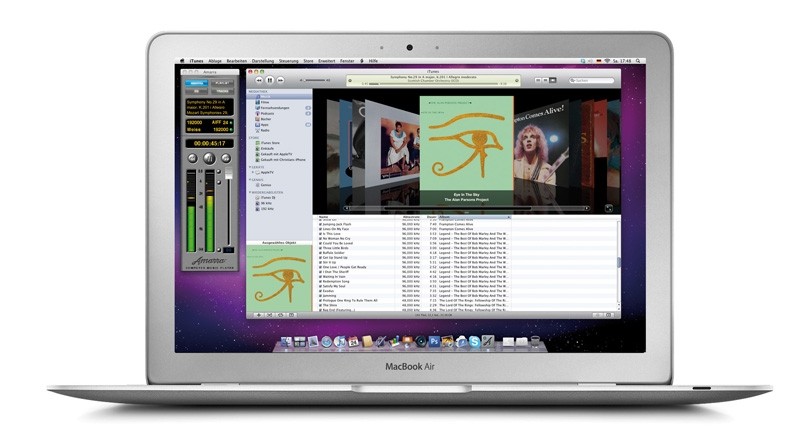Click Amarra fast-forward button

click(x=226, y=158)
